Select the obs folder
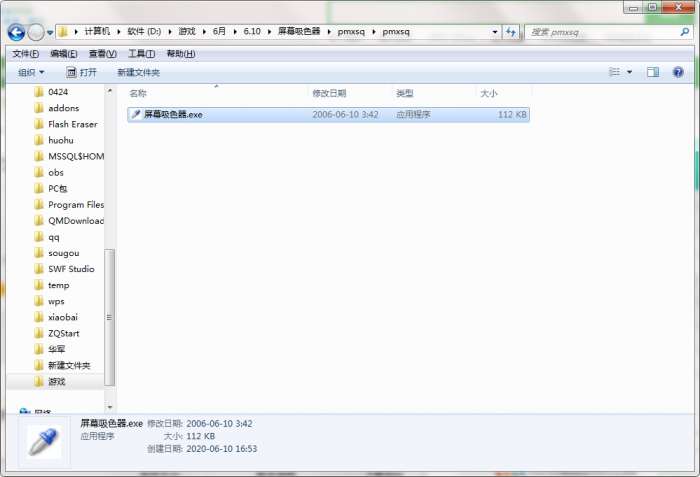 pos(56,172)
